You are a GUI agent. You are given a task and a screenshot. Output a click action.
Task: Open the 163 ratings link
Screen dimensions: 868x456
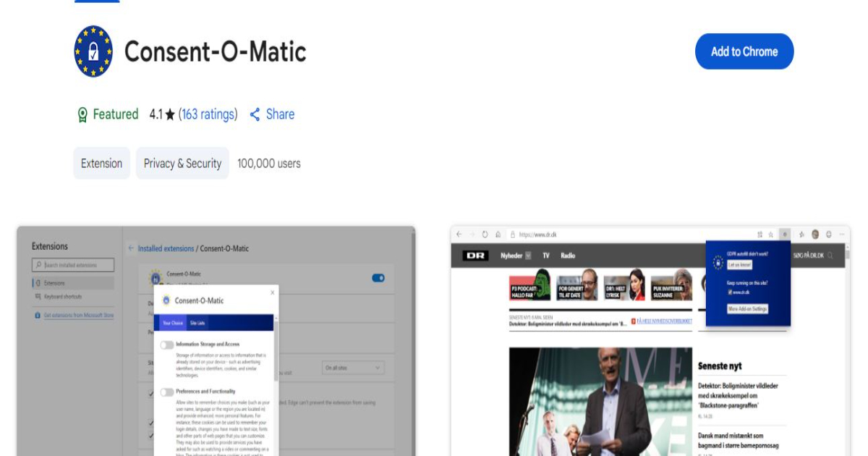click(208, 114)
